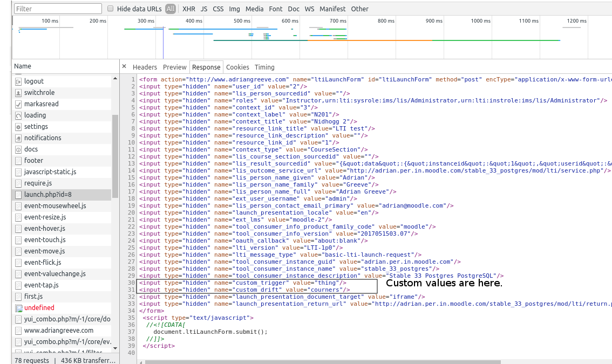Click the document icon beside require.js
Screen dimensions: 612x364
pyautogui.click(x=18, y=183)
